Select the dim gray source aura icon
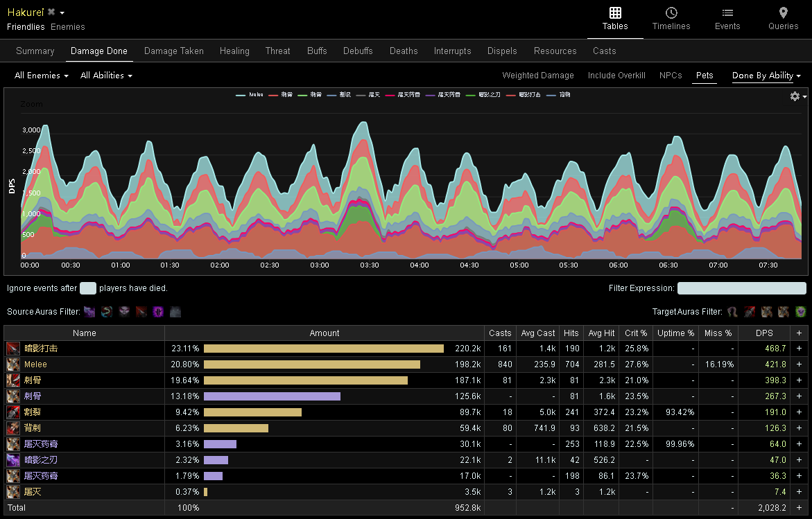The width and height of the screenshot is (812, 519). (x=175, y=312)
